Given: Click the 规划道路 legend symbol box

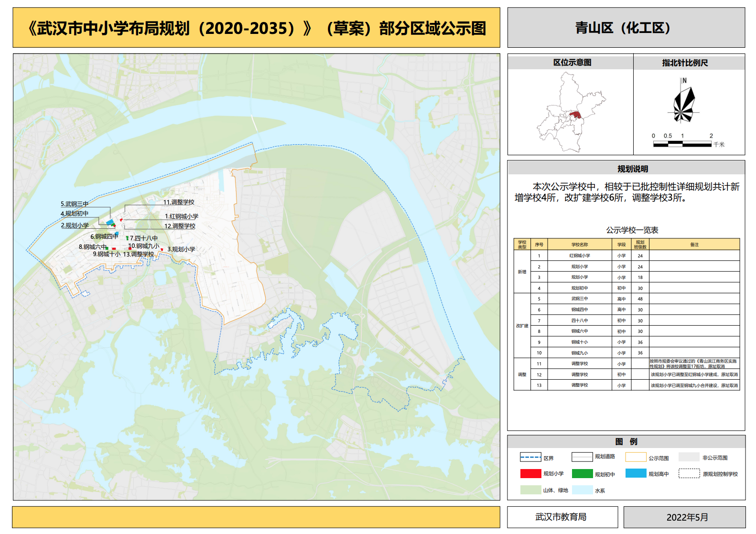Looking at the screenshot, I should point(582,457).
